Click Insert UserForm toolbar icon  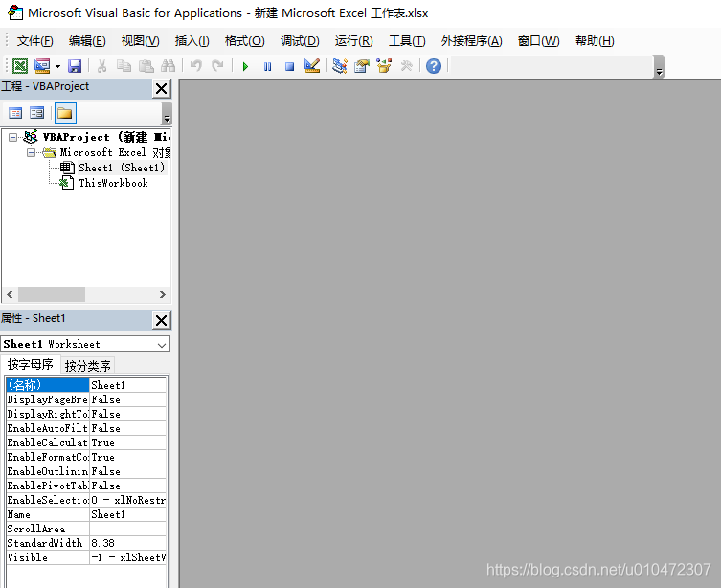coord(42,66)
